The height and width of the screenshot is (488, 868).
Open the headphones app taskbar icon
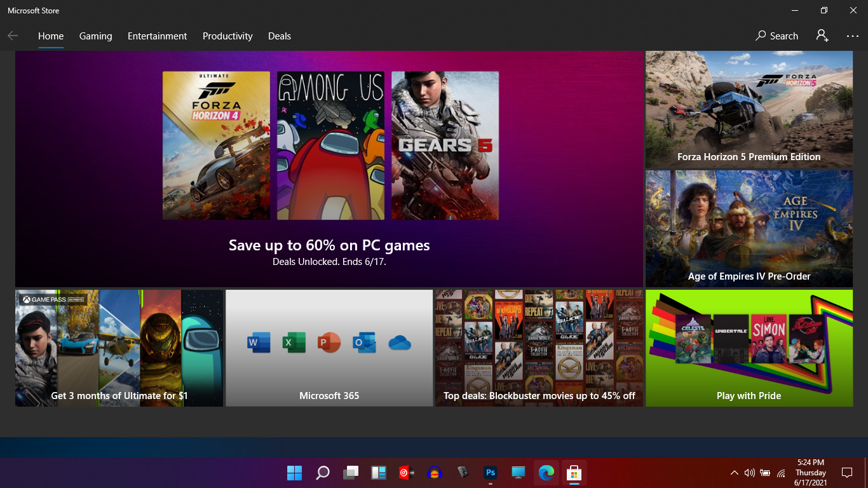[435, 473]
